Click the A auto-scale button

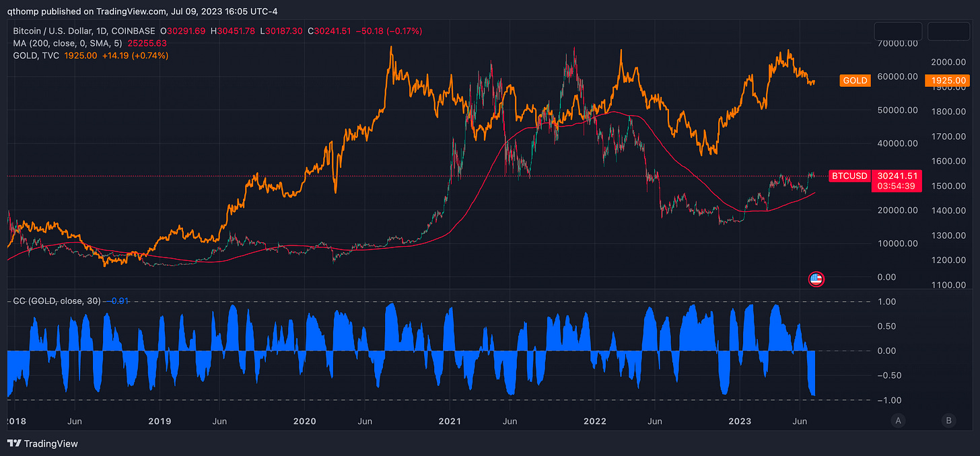click(897, 421)
